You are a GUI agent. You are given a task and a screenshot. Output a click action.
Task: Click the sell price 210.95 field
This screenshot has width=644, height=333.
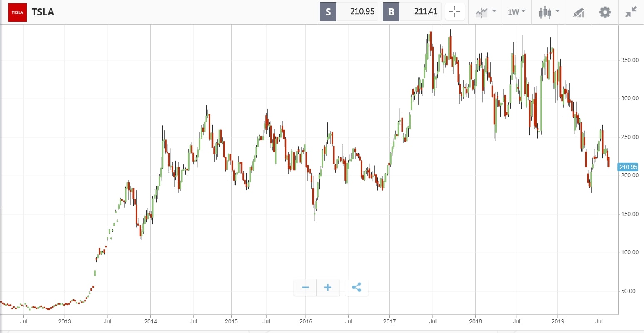(357, 12)
